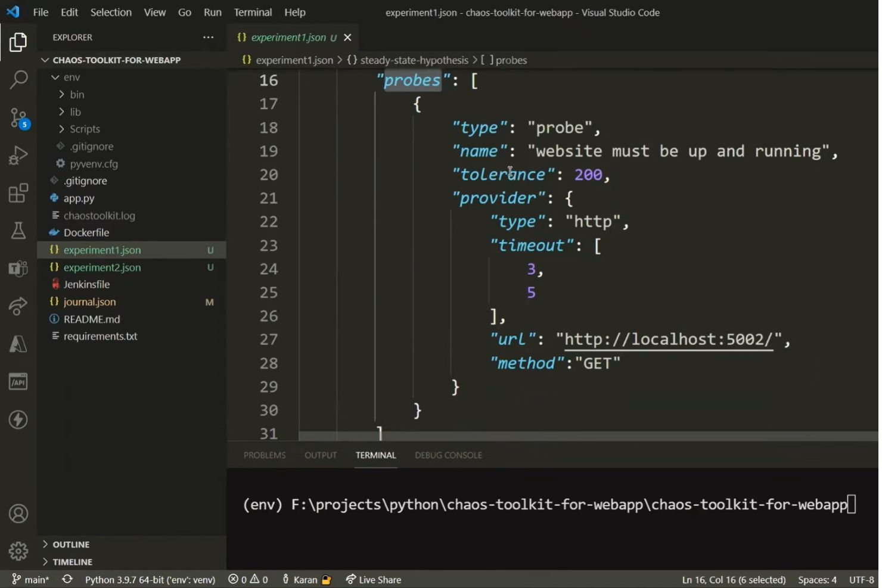Expand the lib folder

75,112
